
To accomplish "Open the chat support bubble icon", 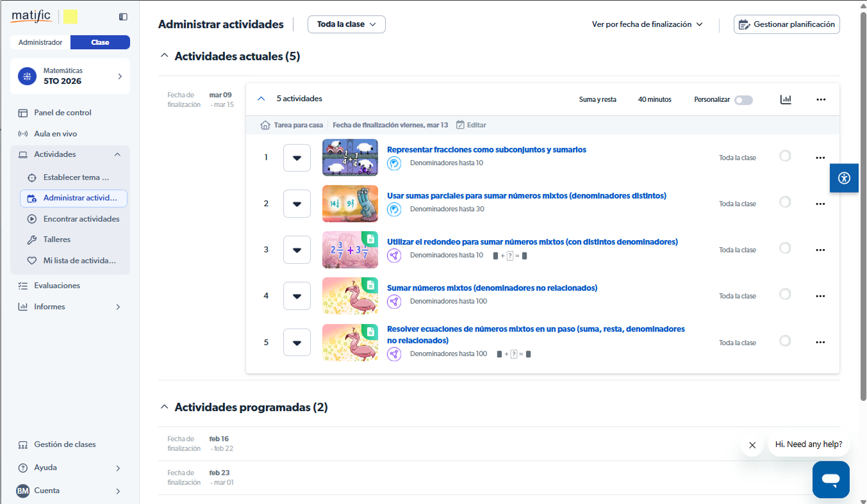I will tap(830, 479).
